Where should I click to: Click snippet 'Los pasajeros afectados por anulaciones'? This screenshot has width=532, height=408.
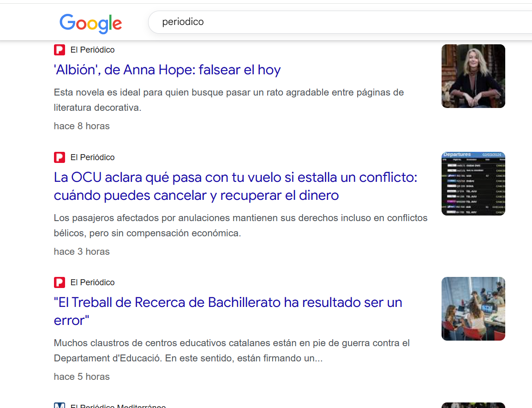coord(240,225)
